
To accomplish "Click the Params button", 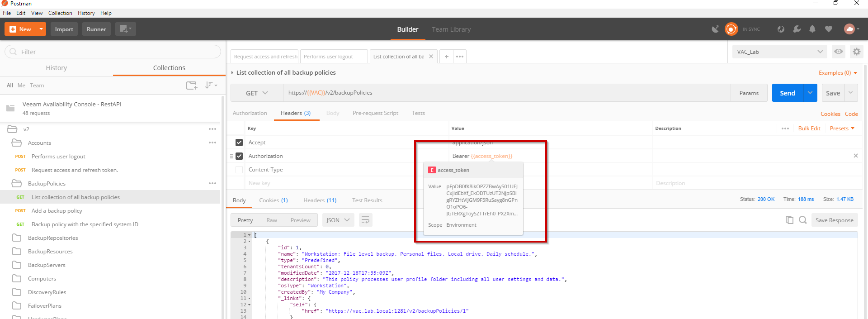I will 749,93.
